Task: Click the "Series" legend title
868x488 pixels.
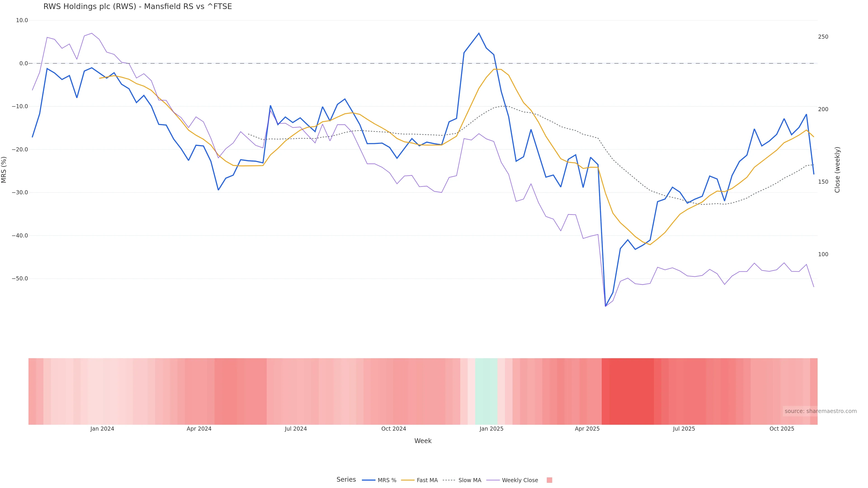Action: click(346, 480)
